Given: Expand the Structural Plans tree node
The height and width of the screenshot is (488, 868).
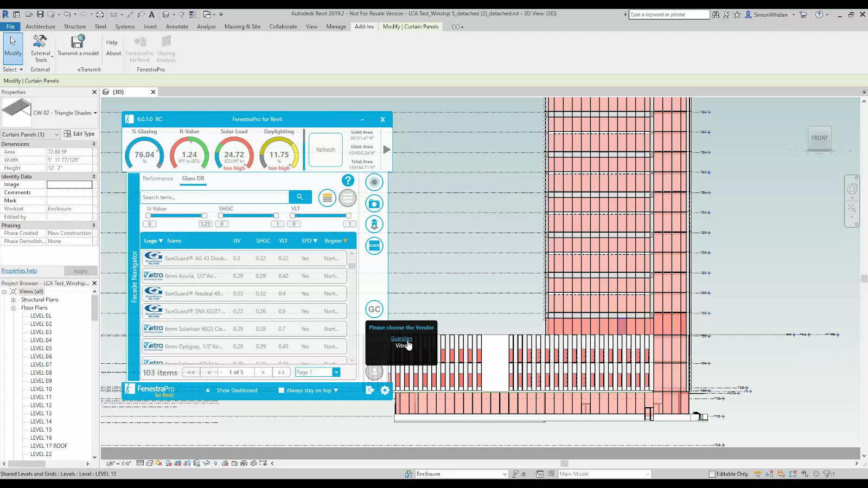Looking at the screenshot, I should click(13, 300).
